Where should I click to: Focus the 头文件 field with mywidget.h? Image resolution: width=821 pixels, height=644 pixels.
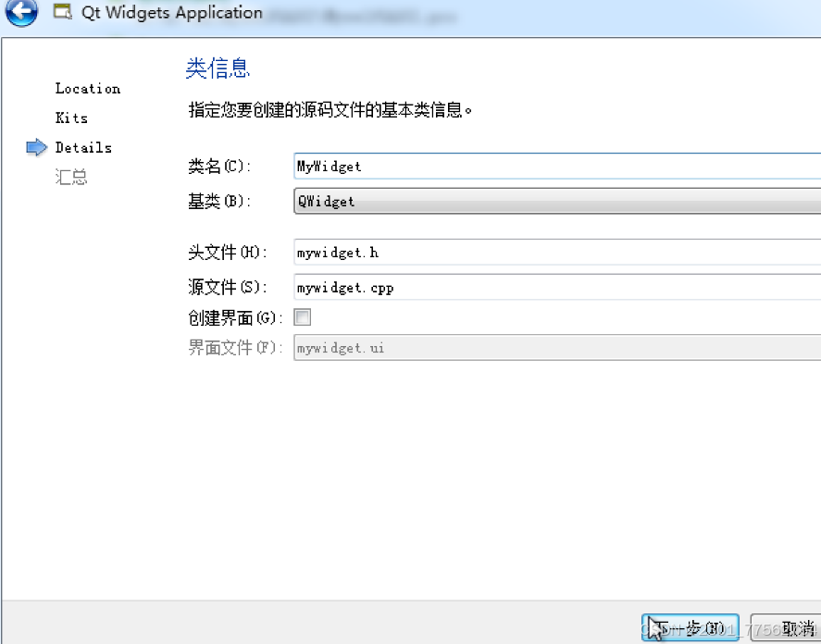coord(557,253)
